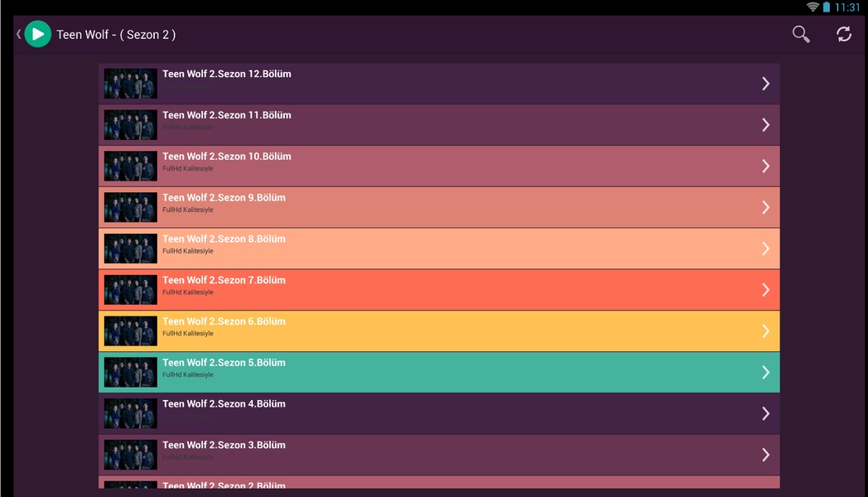
Task: Tap FullHd Kalitesiyle under 8.Bölüm
Action: click(x=188, y=251)
